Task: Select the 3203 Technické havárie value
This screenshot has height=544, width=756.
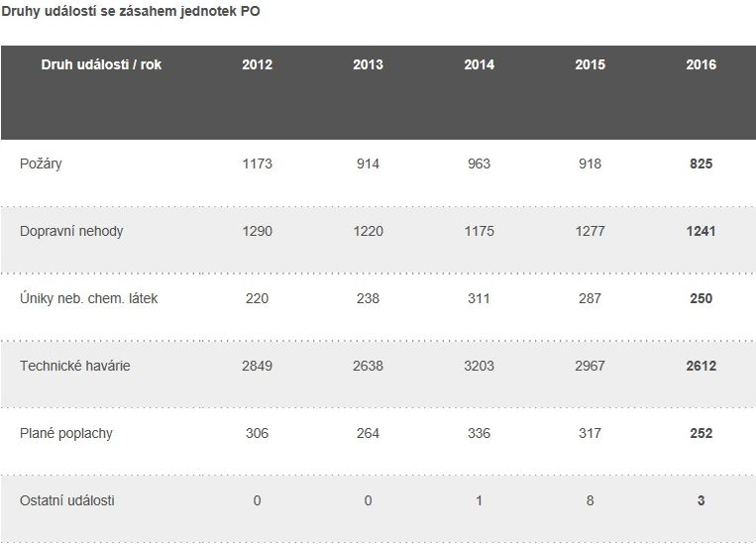Action: coord(479,366)
